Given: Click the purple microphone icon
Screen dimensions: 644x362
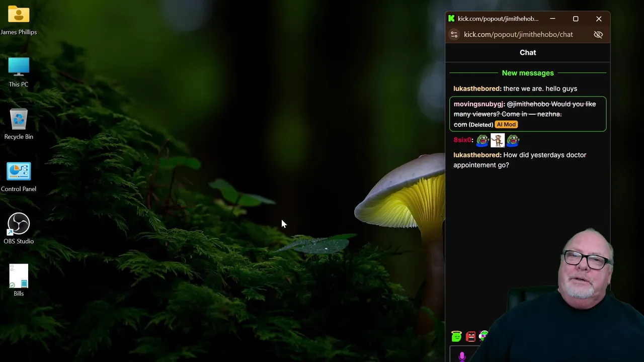Looking at the screenshot, I should point(462,356).
